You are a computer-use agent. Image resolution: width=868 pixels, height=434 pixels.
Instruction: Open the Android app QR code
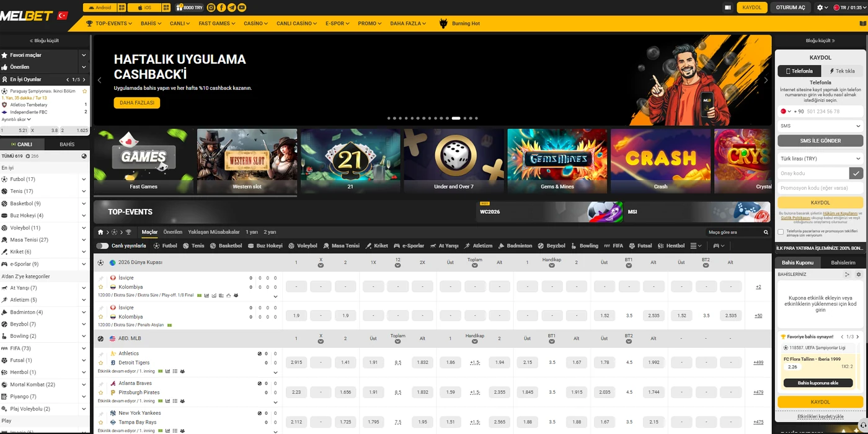[x=122, y=7]
